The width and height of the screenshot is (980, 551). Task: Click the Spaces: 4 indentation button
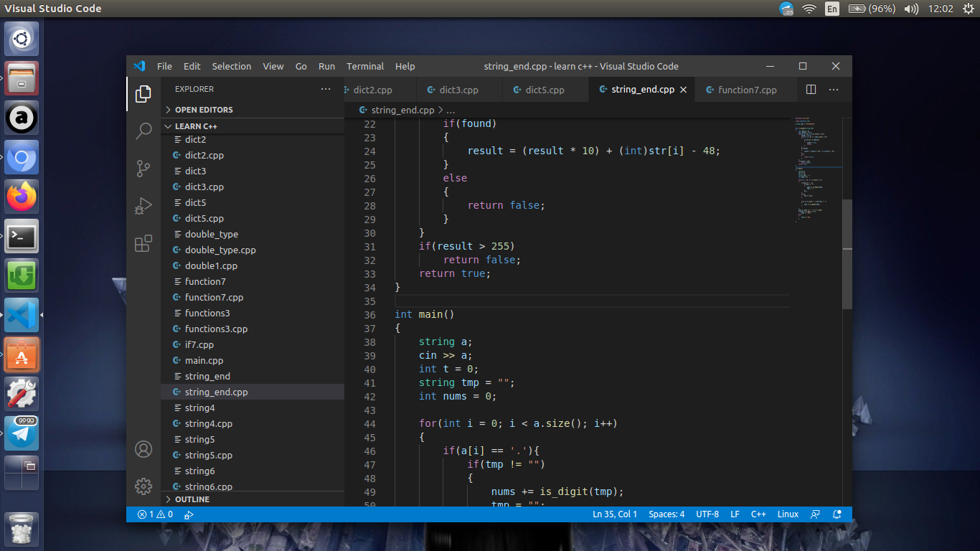pyautogui.click(x=666, y=514)
